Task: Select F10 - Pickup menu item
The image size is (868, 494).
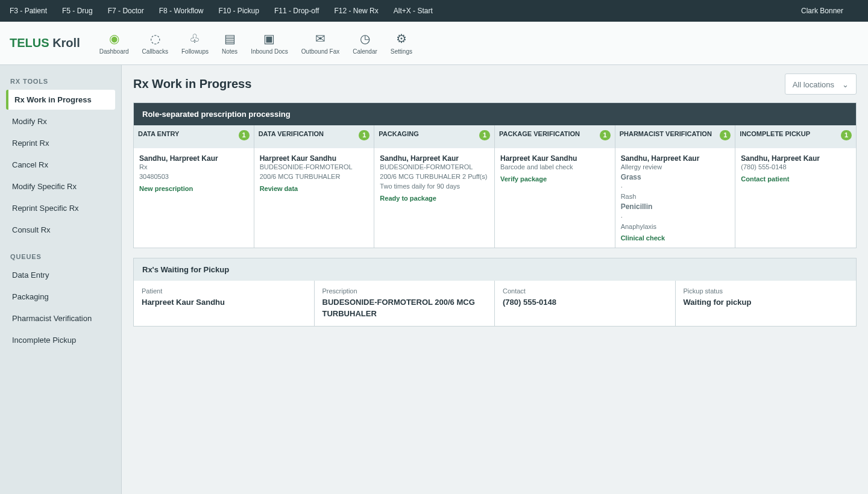Action: [239, 11]
